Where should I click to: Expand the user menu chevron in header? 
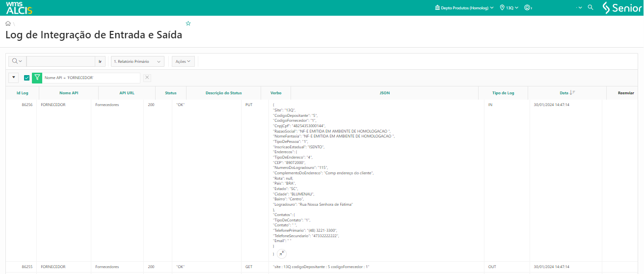point(580,8)
